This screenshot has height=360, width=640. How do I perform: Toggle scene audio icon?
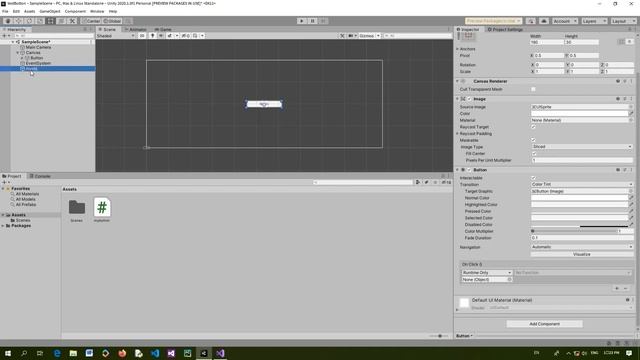(161, 36)
